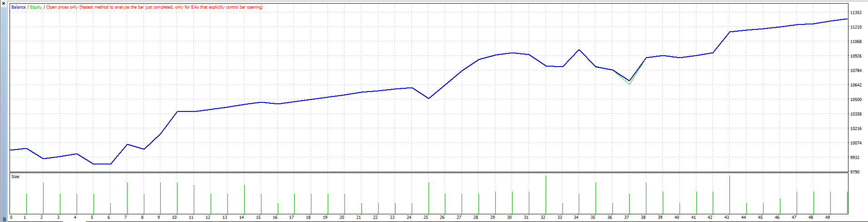This screenshot has width=868, height=222.
Task: Click trade number 40 on the horizontal axis
Action: click(676, 217)
